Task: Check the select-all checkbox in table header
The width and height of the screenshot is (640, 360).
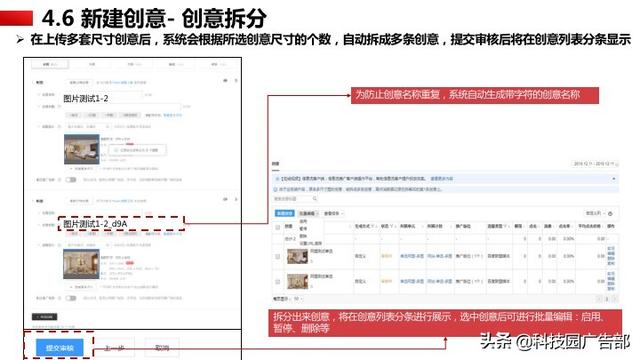Action: pyautogui.click(x=278, y=227)
